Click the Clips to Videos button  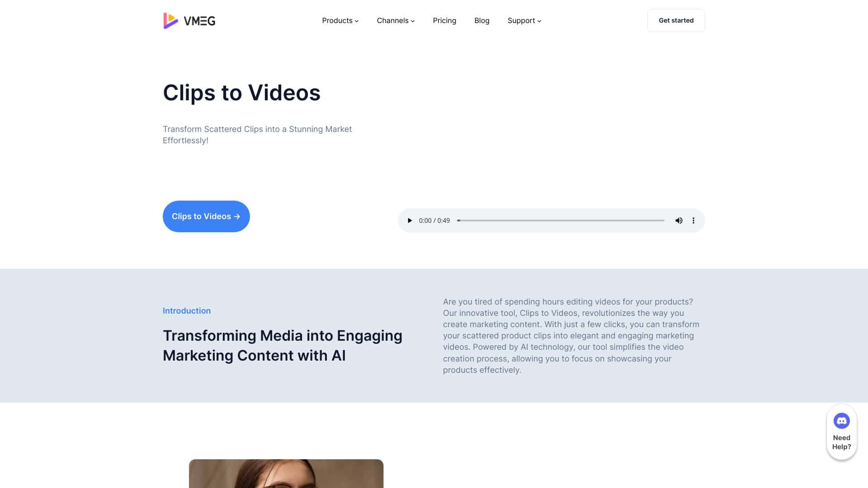click(206, 216)
